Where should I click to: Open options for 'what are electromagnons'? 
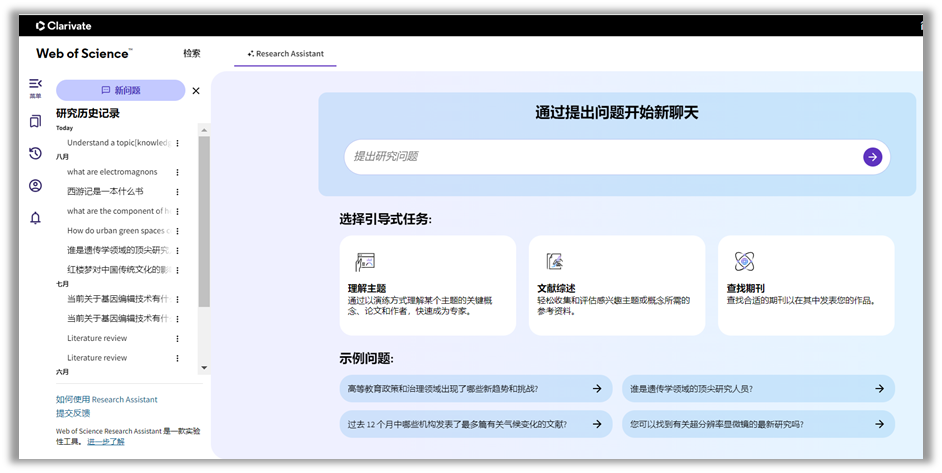[x=178, y=172]
